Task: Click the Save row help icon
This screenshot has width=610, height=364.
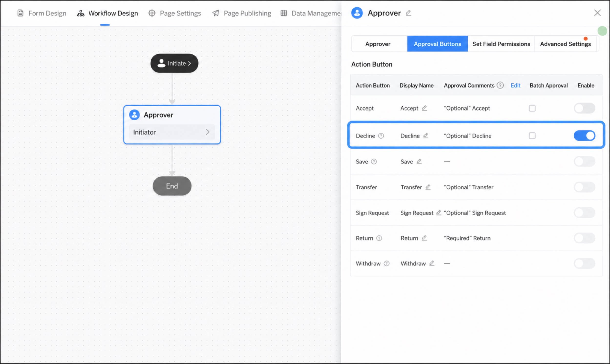Action: (x=374, y=162)
